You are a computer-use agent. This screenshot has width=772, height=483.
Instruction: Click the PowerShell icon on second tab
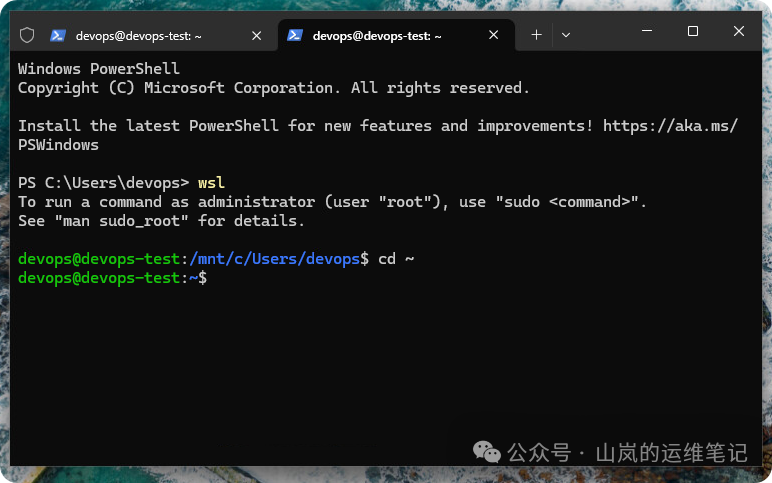294,35
